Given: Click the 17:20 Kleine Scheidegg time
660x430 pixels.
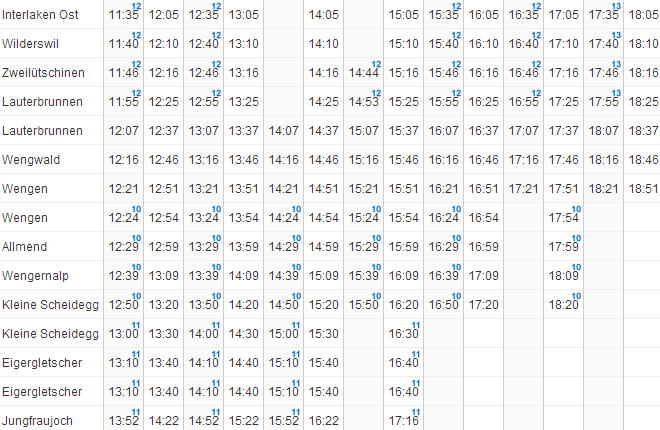Looking at the screenshot, I should (483, 305).
